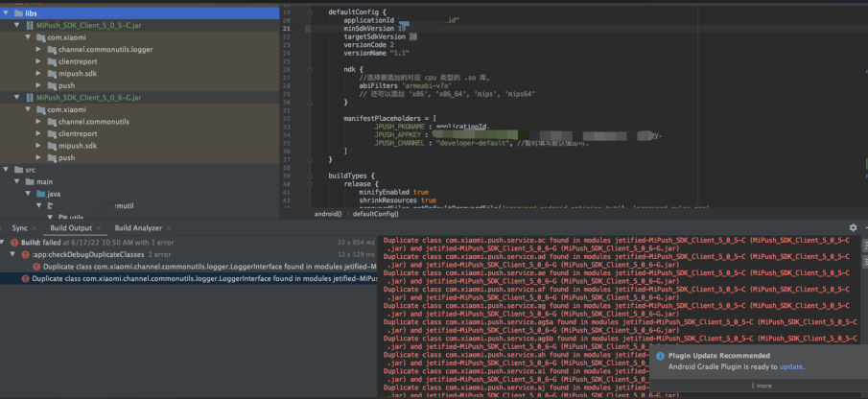Click the defaultConfig{} breadcrumb

click(x=375, y=214)
